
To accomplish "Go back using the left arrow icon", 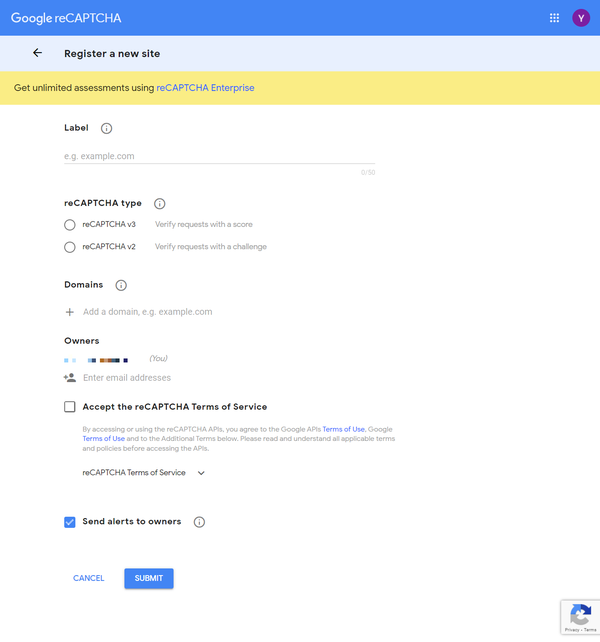I will click(x=37, y=53).
